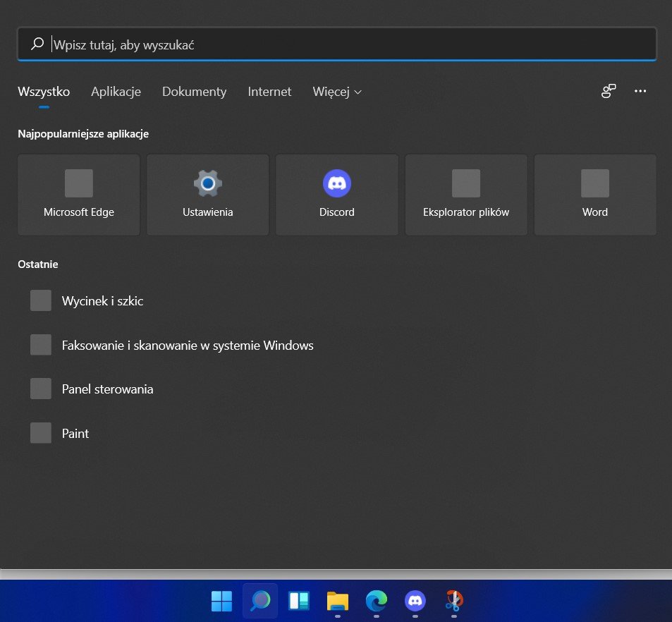Switch to the Internet tab
This screenshot has height=622, width=672.
269,92
